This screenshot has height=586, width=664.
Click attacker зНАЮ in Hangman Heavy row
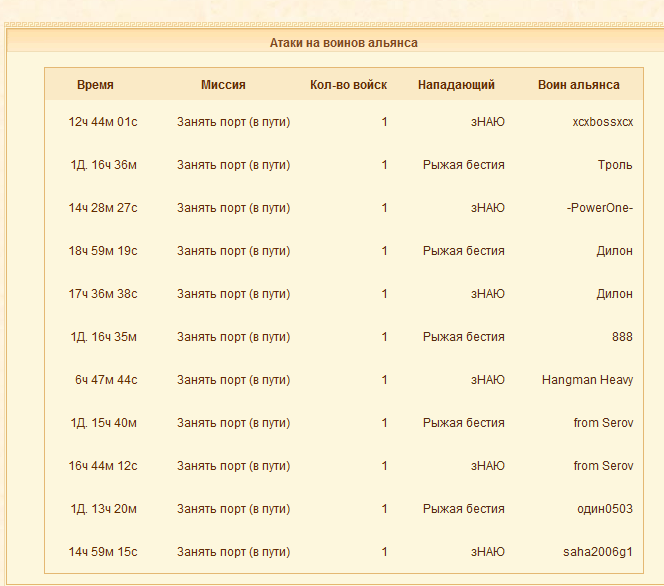click(x=487, y=380)
